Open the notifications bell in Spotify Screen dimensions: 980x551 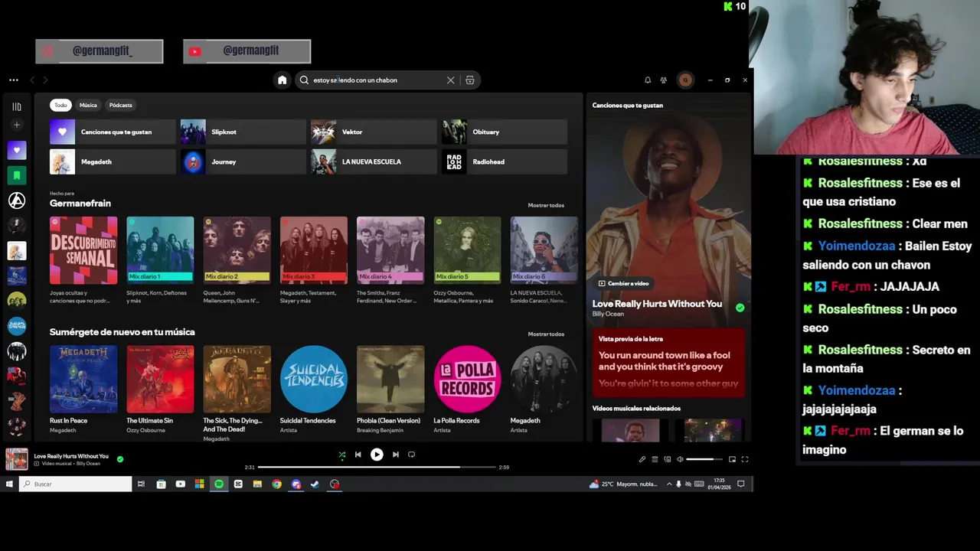coord(648,80)
